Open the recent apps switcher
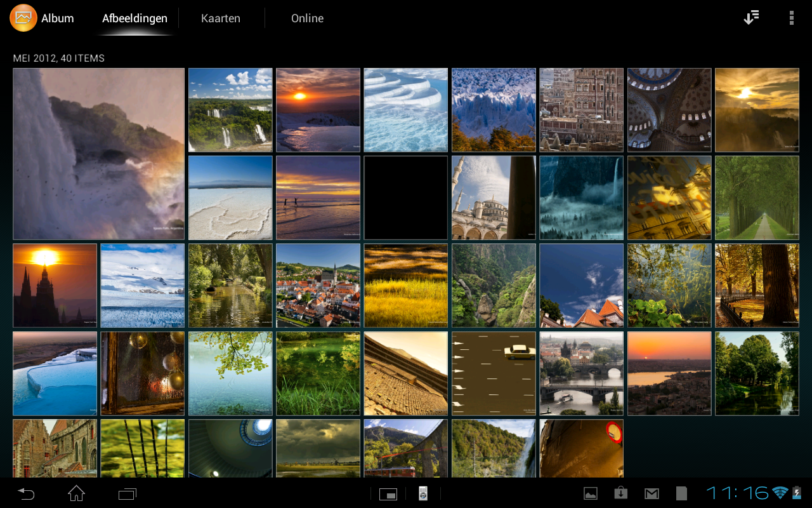This screenshot has height=508, width=812. 128,493
